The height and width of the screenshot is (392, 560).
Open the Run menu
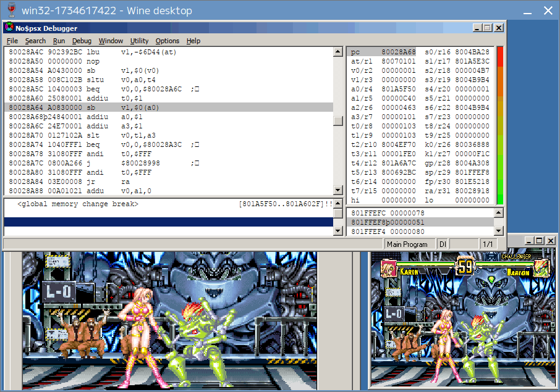tap(59, 41)
